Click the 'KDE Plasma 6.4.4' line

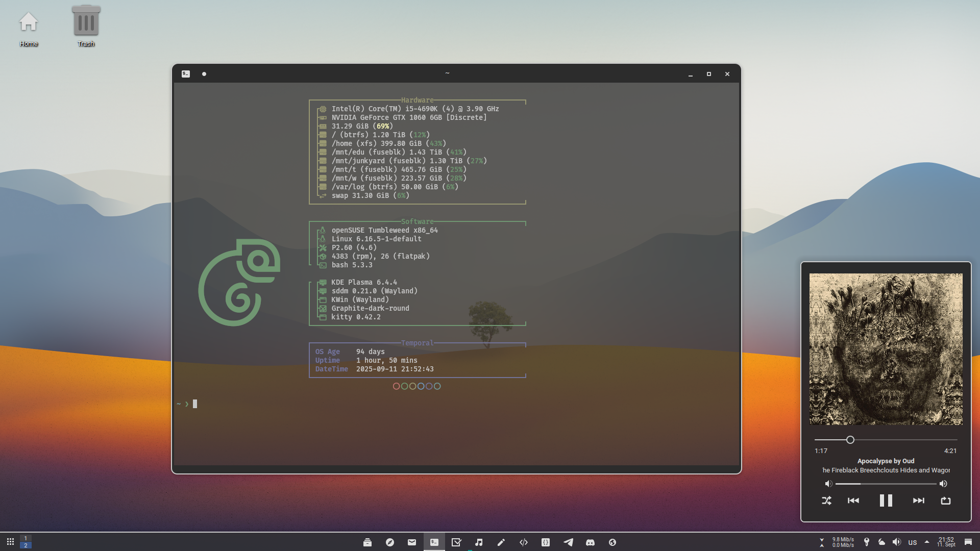pos(364,282)
